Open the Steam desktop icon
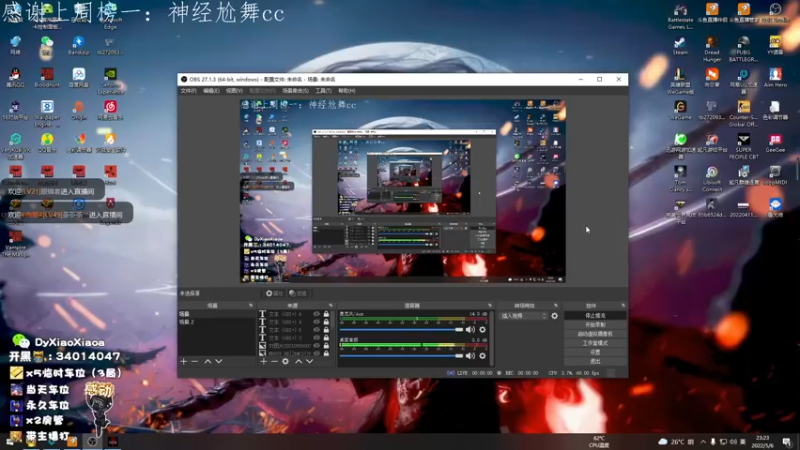The width and height of the screenshot is (800, 450). (x=680, y=45)
